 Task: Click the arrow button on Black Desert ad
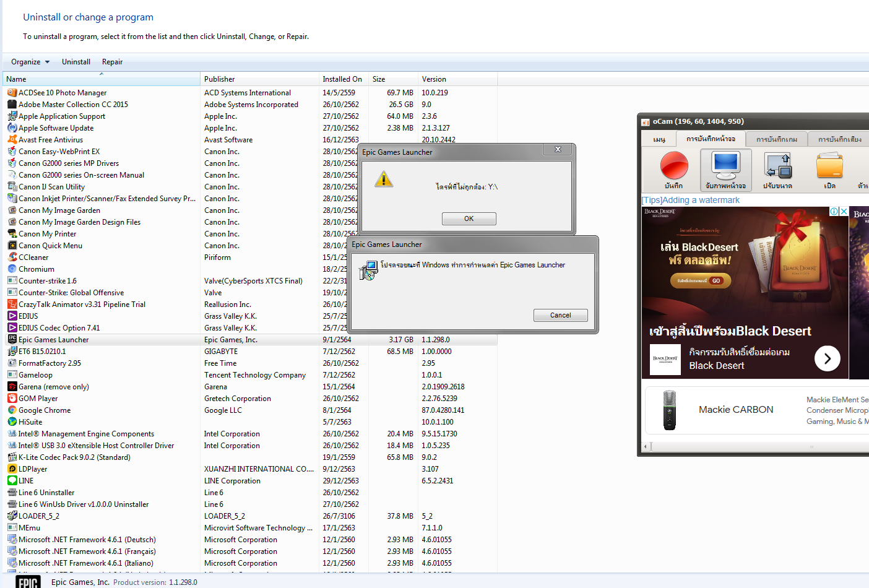click(x=828, y=358)
